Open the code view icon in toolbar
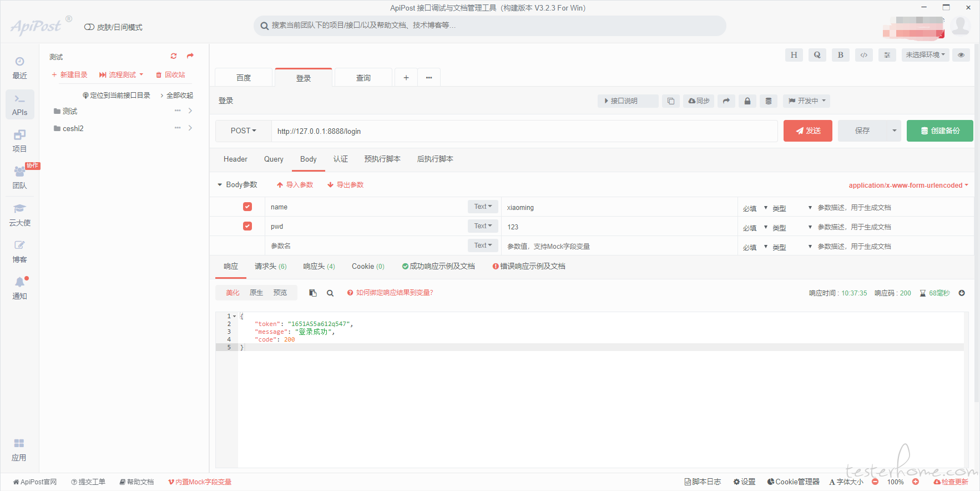Viewport: 980px width, 491px height. (864, 55)
